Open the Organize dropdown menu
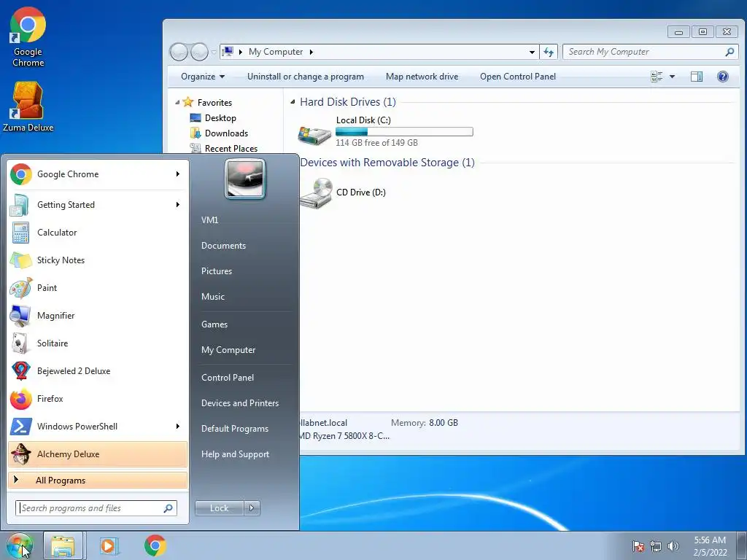This screenshot has height=560, width=747. click(x=203, y=77)
